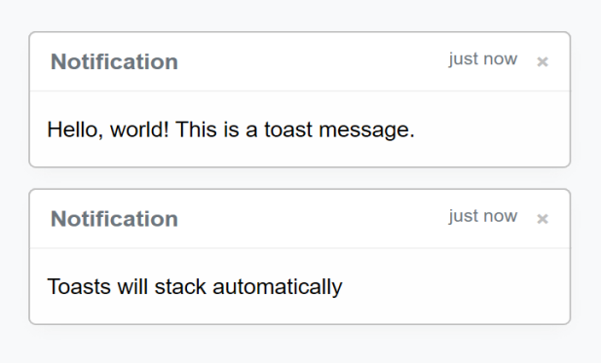Click the word "Hello," in the first toast
The height and width of the screenshot is (364, 602).
point(75,129)
